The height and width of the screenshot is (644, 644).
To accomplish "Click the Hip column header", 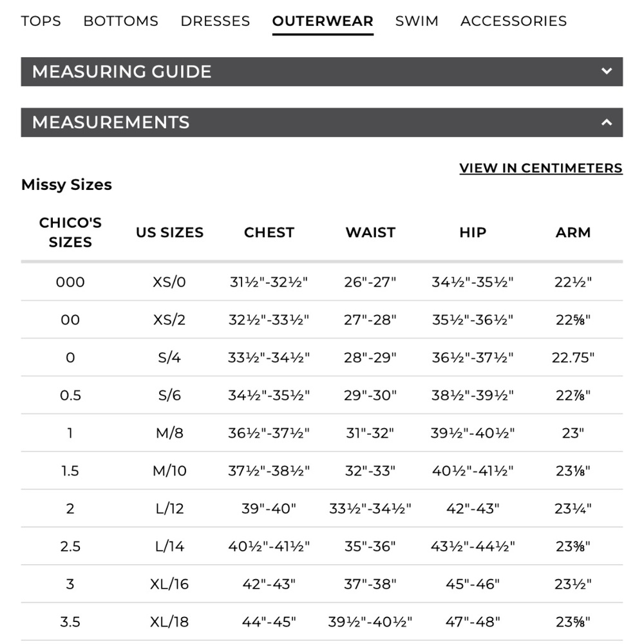I will point(472,232).
